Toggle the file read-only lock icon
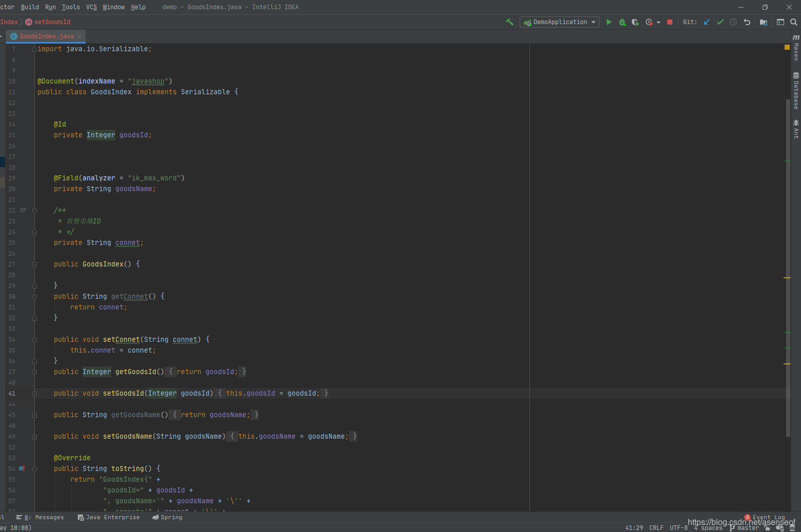 768,528
